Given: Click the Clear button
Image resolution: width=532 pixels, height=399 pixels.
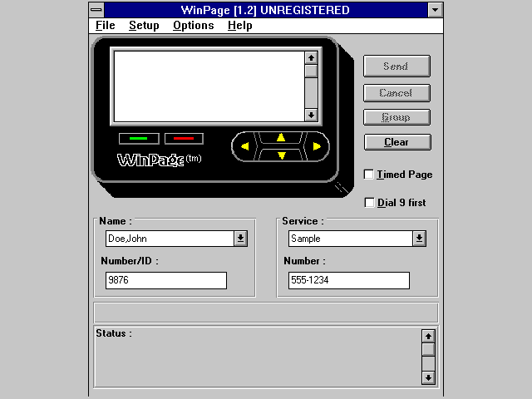Looking at the screenshot, I should (397, 142).
